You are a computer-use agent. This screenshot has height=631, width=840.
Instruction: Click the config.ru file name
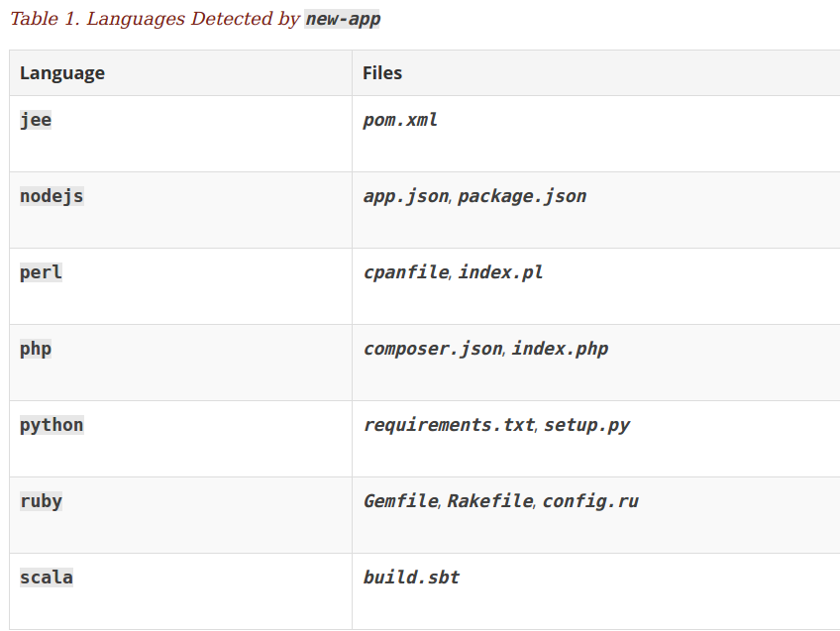pyautogui.click(x=590, y=501)
